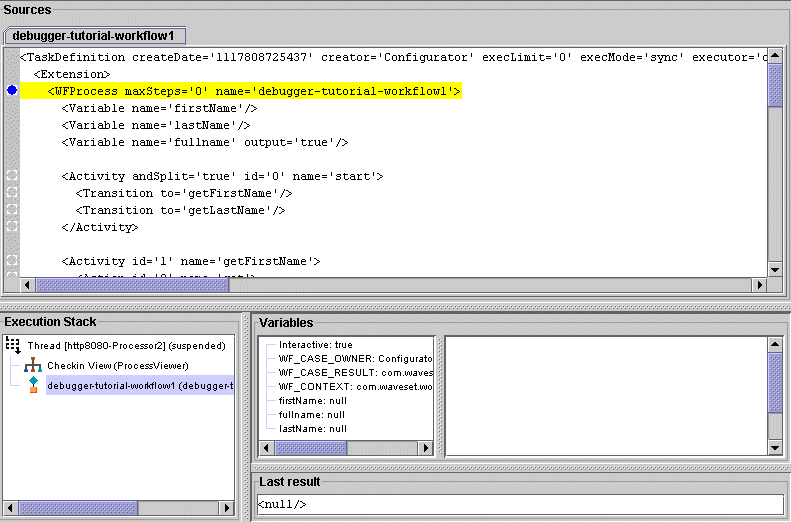791x522 pixels.
Task: Click the Activity id='1' getFirstName line
Action: point(191,261)
